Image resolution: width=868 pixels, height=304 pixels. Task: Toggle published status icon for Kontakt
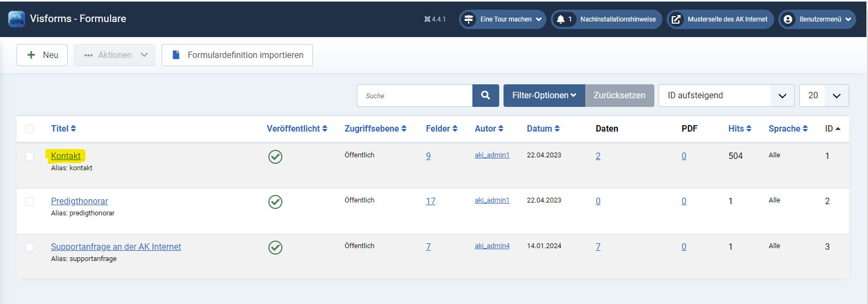275,156
